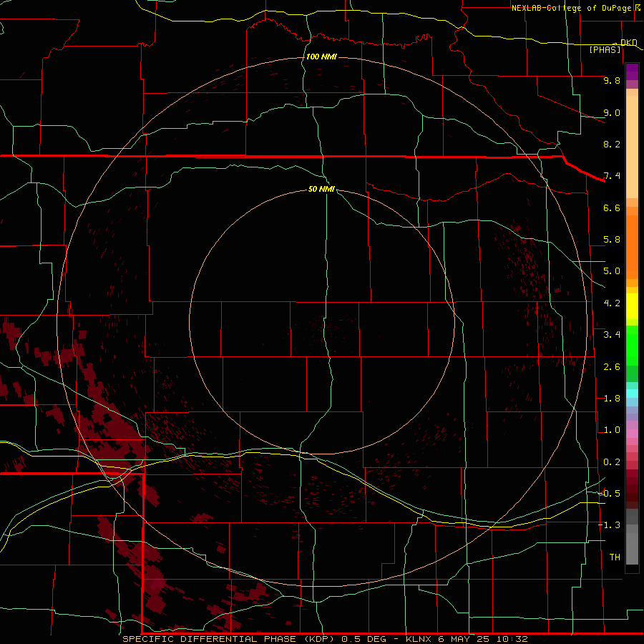Click the 1.0 value on the color scale
The height and width of the screenshot is (644, 644).
click(x=612, y=430)
